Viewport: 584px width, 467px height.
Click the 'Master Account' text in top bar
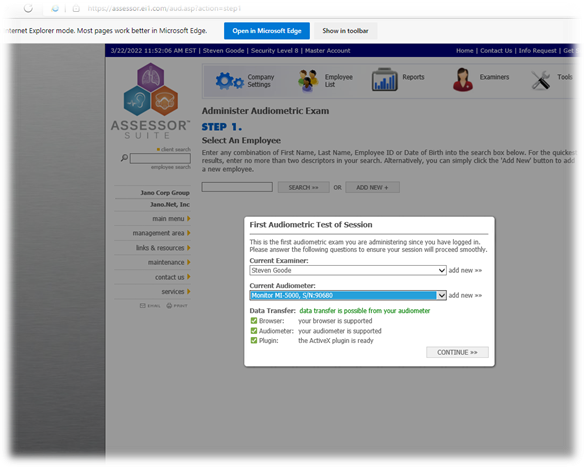[x=327, y=51]
